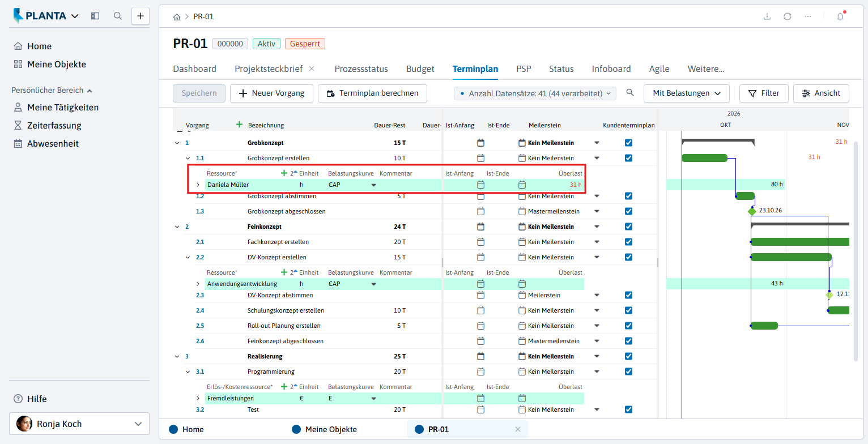This screenshot has width=868, height=444.
Task: Click the Terminplan berechnen button
Action: click(x=372, y=93)
